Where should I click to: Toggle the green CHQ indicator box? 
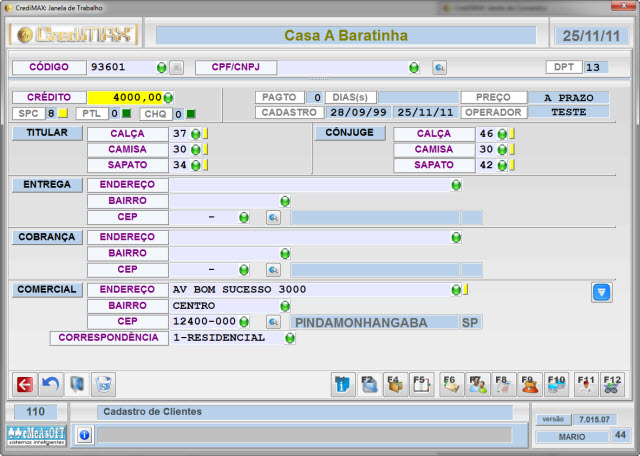tap(191, 114)
